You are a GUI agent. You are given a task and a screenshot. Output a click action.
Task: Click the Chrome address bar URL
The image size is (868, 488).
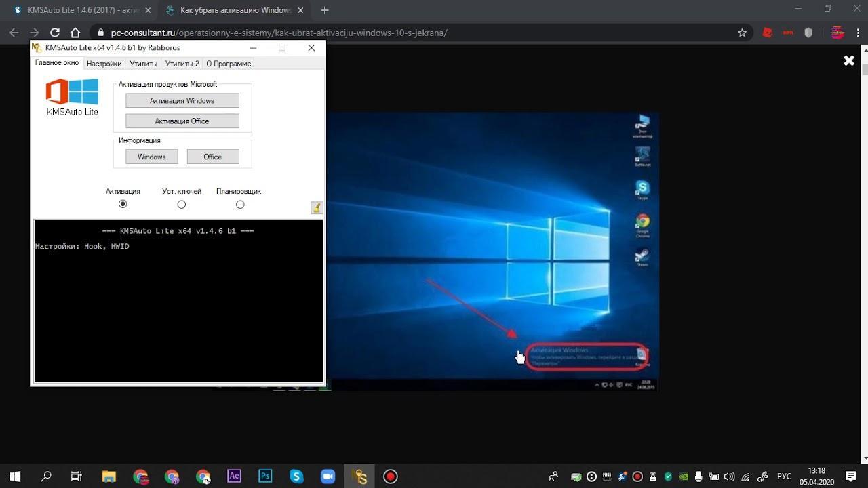click(x=279, y=33)
